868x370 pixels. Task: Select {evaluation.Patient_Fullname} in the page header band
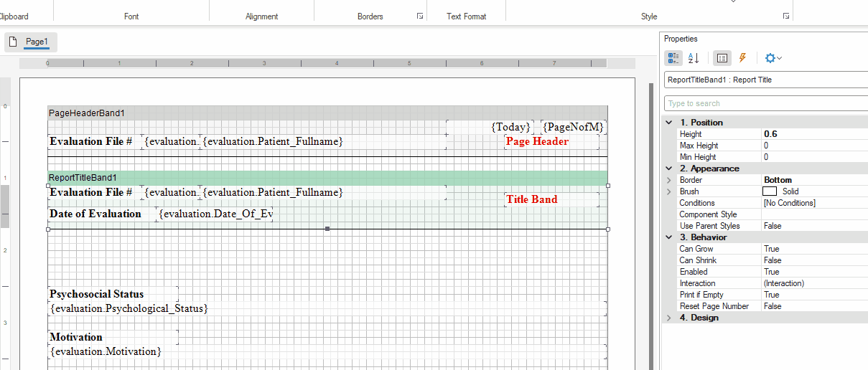pos(323,141)
